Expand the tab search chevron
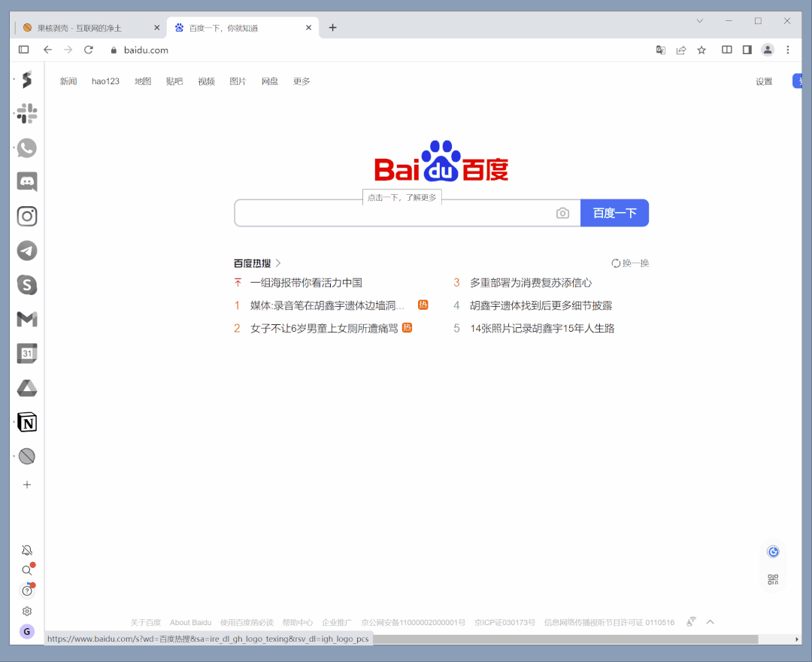The image size is (812, 662). tap(699, 21)
